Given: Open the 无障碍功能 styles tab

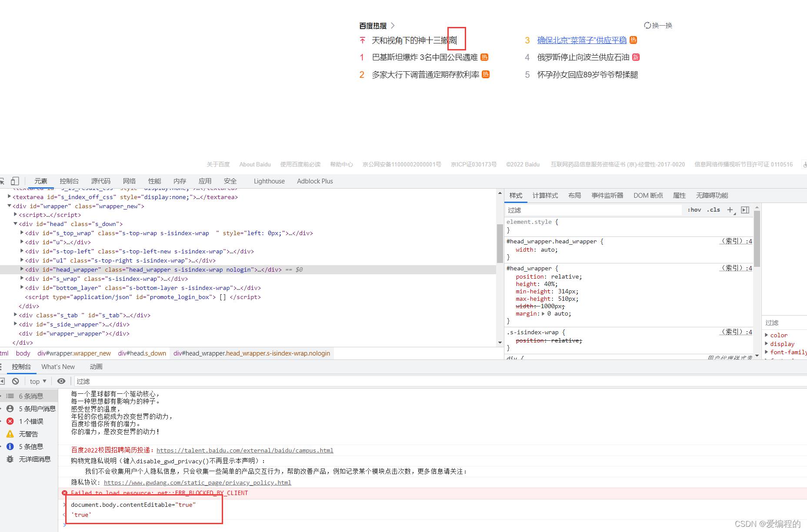Looking at the screenshot, I should [712, 196].
